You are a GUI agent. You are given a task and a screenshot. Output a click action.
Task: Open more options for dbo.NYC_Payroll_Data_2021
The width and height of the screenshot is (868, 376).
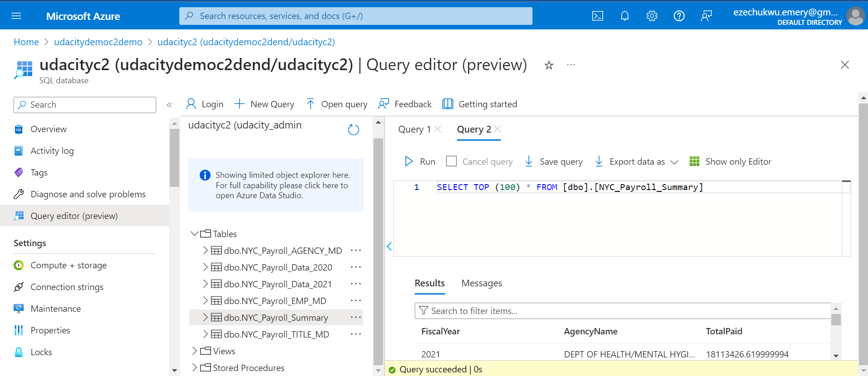[x=356, y=284]
